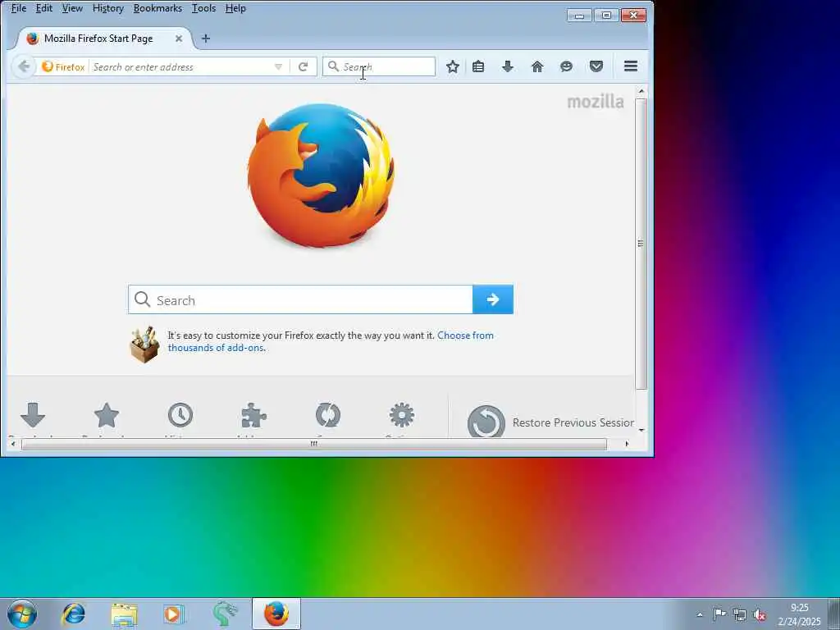Click Restore Previous Session button
Screen dimensions: 840x630
550,422
